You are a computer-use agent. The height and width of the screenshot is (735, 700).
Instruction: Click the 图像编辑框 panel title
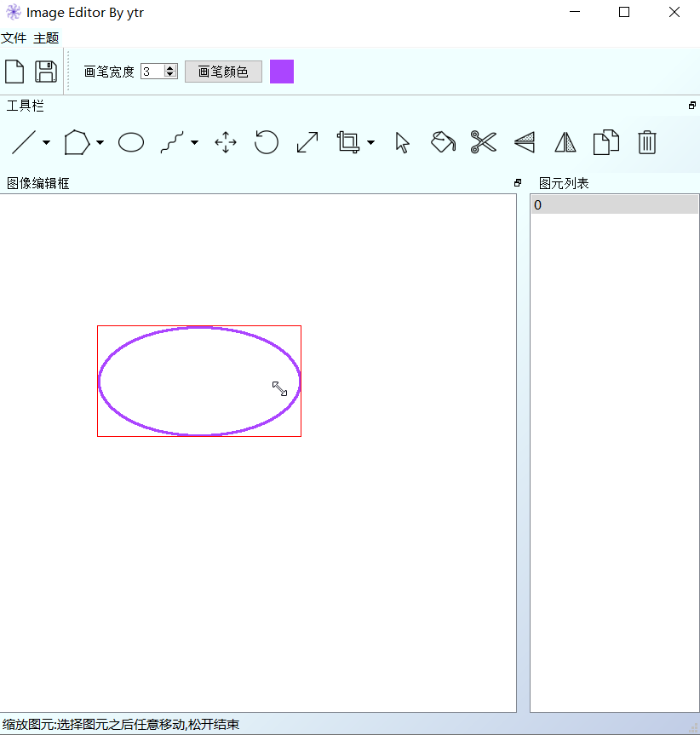coord(38,183)
